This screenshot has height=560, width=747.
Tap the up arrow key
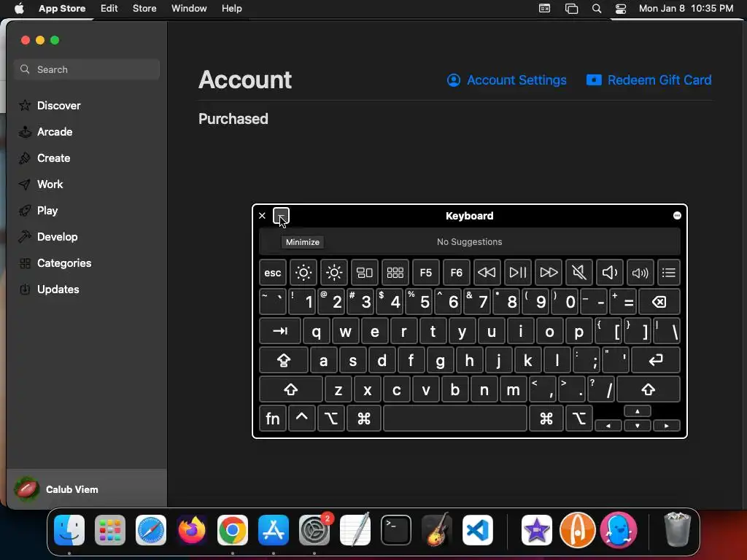tap(638, 411)
